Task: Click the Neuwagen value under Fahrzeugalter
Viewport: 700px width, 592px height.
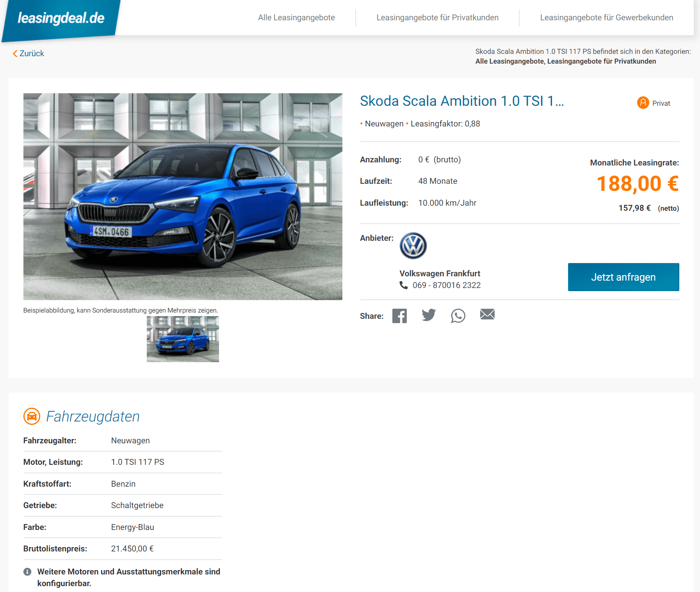Action: point(130,441)
